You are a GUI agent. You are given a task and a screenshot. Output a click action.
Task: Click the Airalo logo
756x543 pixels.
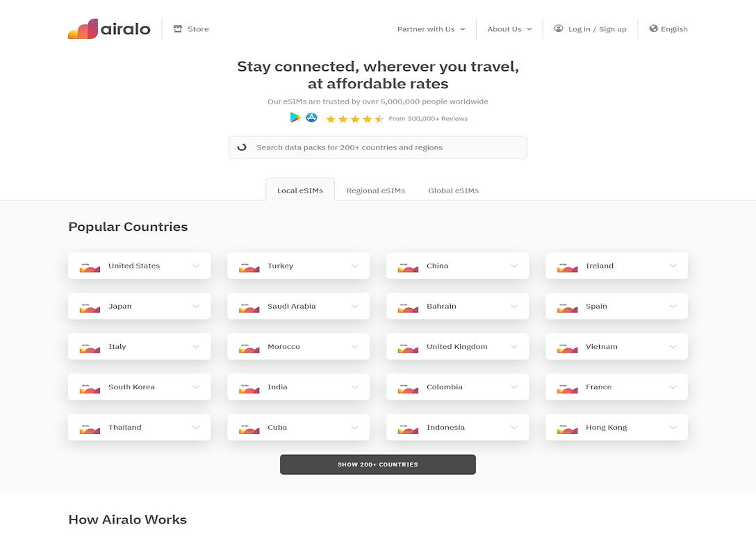point(110,29)
